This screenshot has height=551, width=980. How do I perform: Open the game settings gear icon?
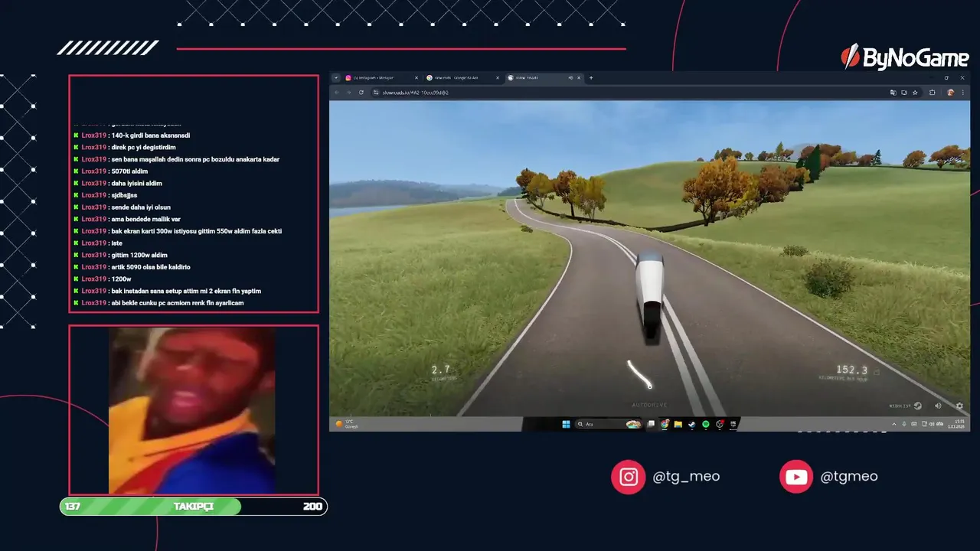tap(959, 406)
